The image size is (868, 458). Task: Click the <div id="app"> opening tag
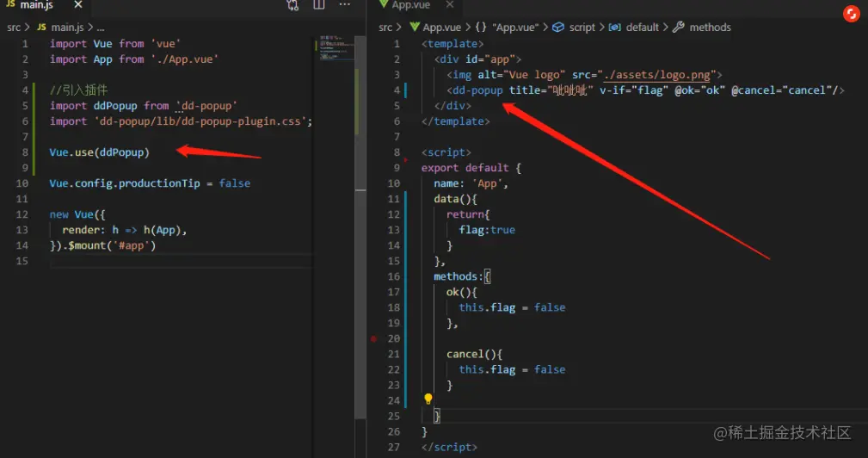click(x=477, y=59)
